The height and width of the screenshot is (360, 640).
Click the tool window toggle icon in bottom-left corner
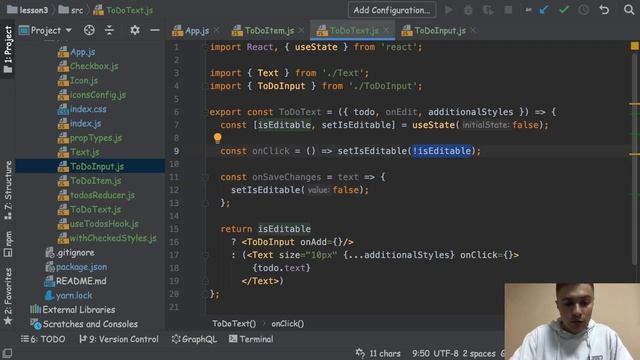click(7, 353)
